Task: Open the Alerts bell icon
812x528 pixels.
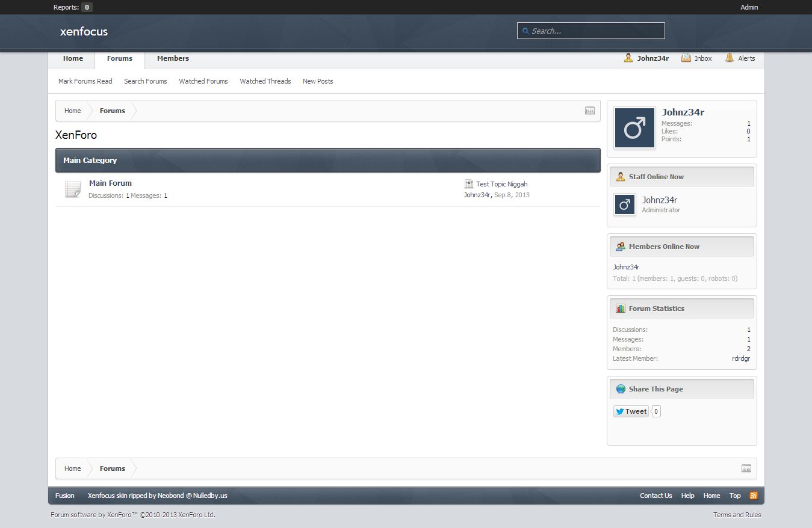Action: pyautogui.click(x=730, y=58)
